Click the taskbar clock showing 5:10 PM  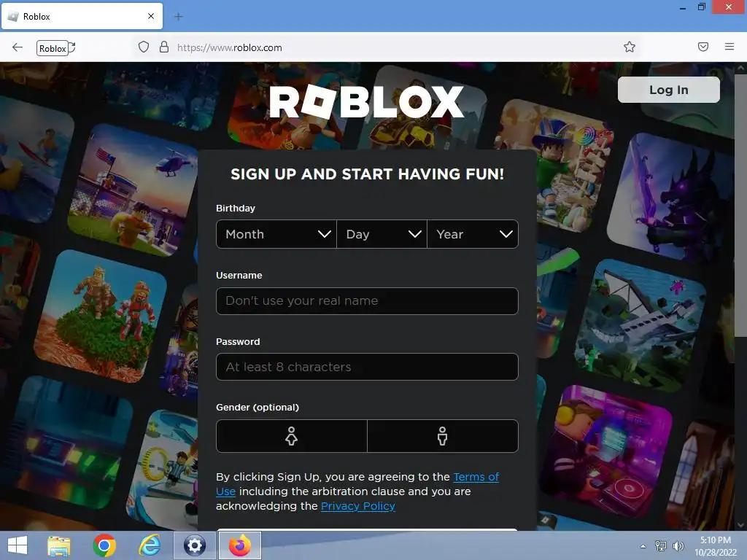point(716,546)
